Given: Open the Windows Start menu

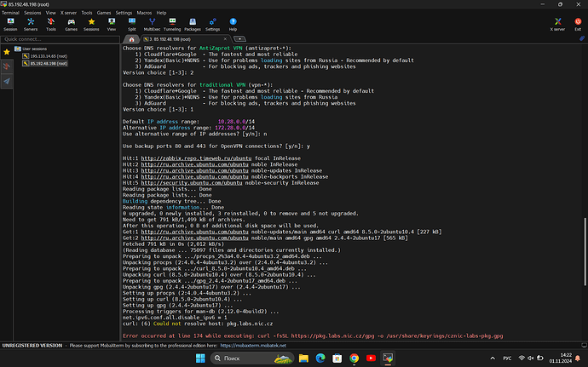Looking at the screenshot, I should (200, 358).
